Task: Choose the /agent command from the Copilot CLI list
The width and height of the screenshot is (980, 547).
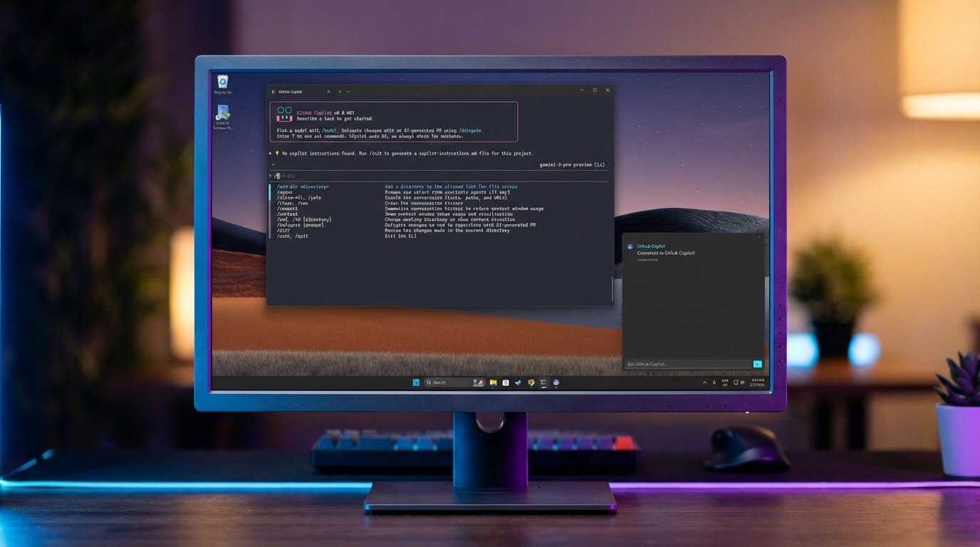Action: pyautogui.click(x=285, y=192)
